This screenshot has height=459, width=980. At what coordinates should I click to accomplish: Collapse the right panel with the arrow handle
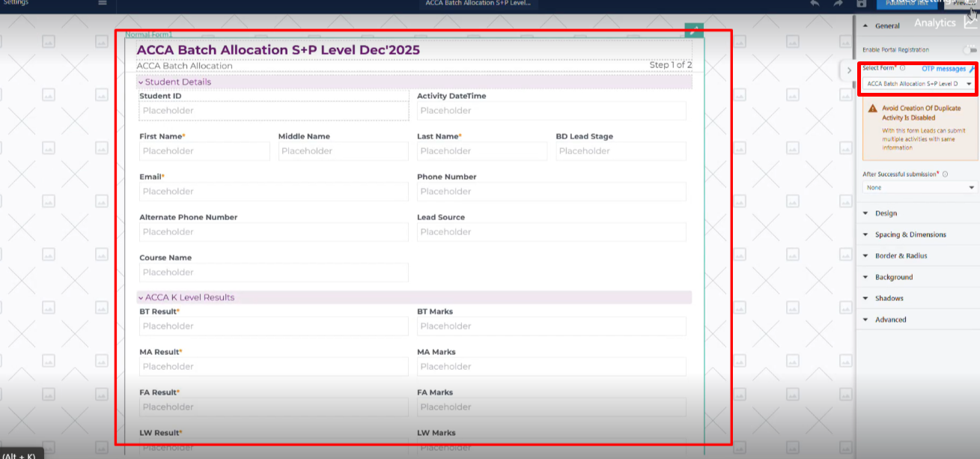pyautogui.click(x=848, y=70)
